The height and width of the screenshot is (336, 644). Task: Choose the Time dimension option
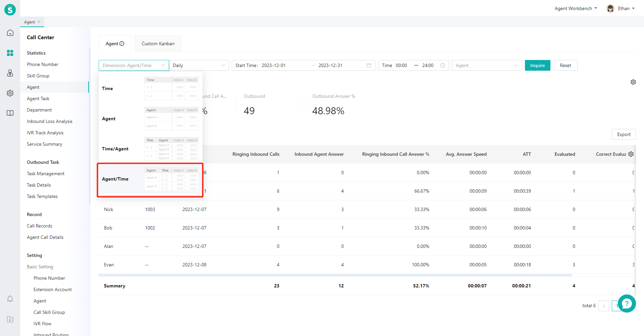(150, 88)
